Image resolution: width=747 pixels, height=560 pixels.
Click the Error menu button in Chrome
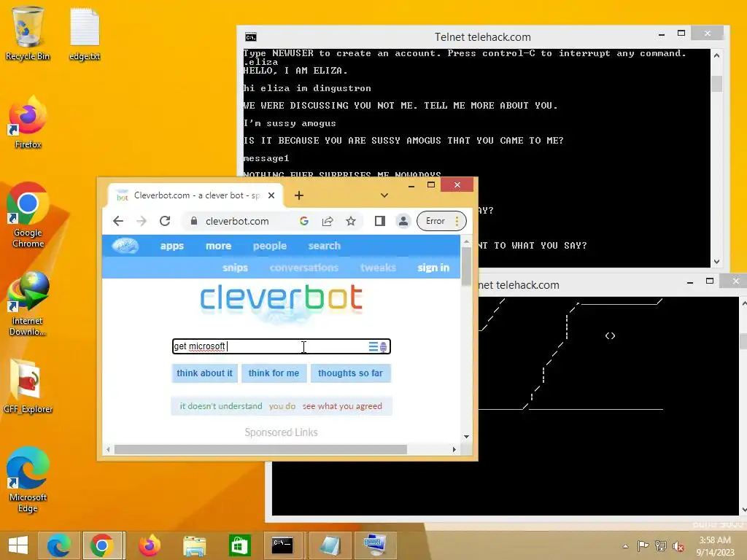(x=441, y=221)
